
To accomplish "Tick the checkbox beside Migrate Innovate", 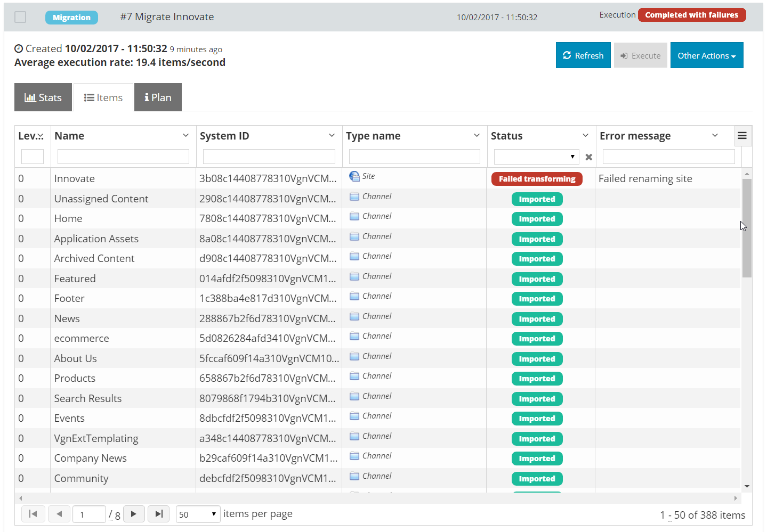I will [20, 17].
